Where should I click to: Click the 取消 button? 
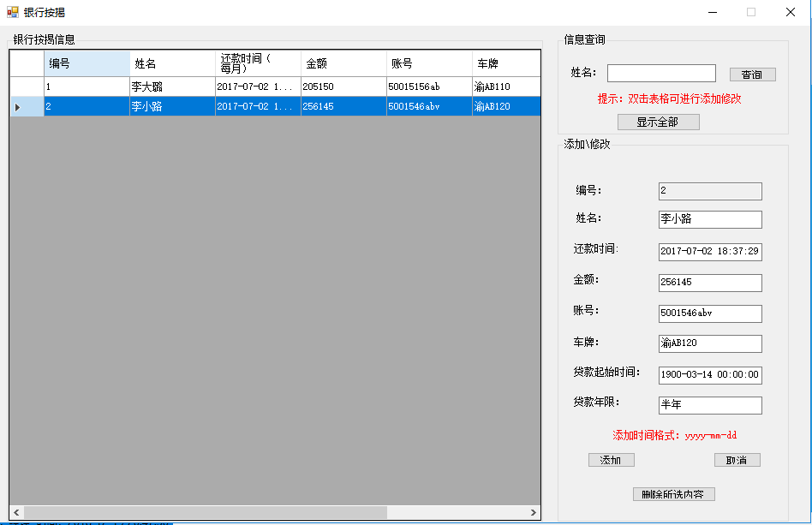(737, 460)
